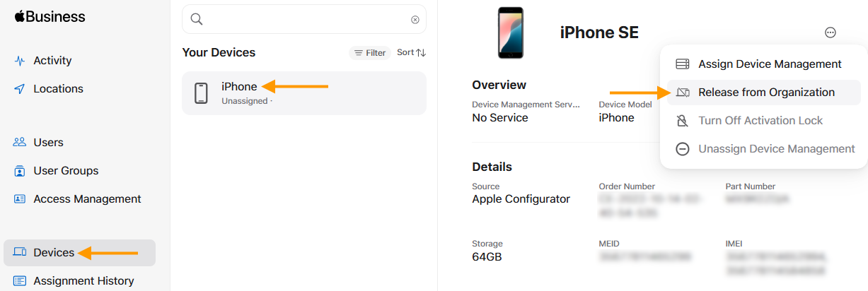Click the Your Devices heading
The image size is (868, 291).
pos(219,52)
